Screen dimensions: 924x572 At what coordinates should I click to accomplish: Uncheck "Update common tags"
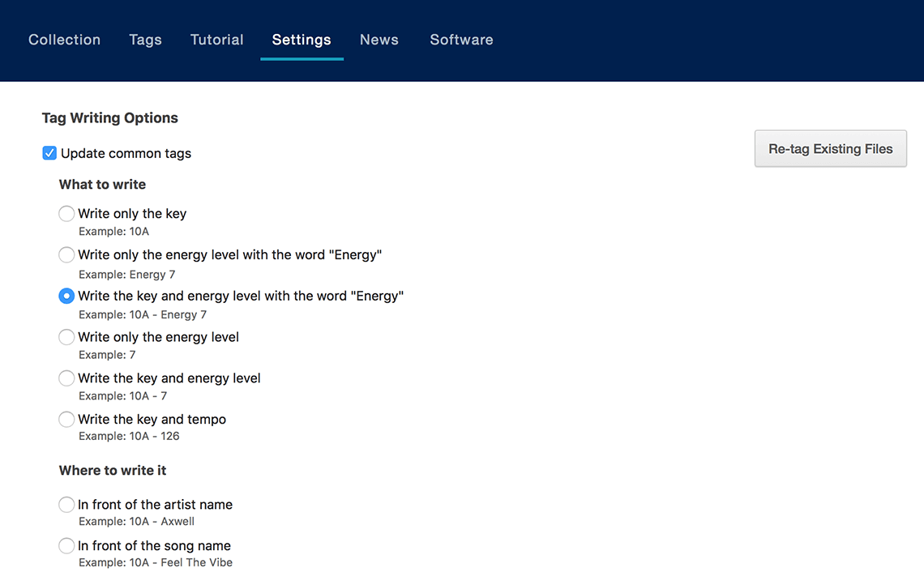pyautogui.click(x=49, y=153)
